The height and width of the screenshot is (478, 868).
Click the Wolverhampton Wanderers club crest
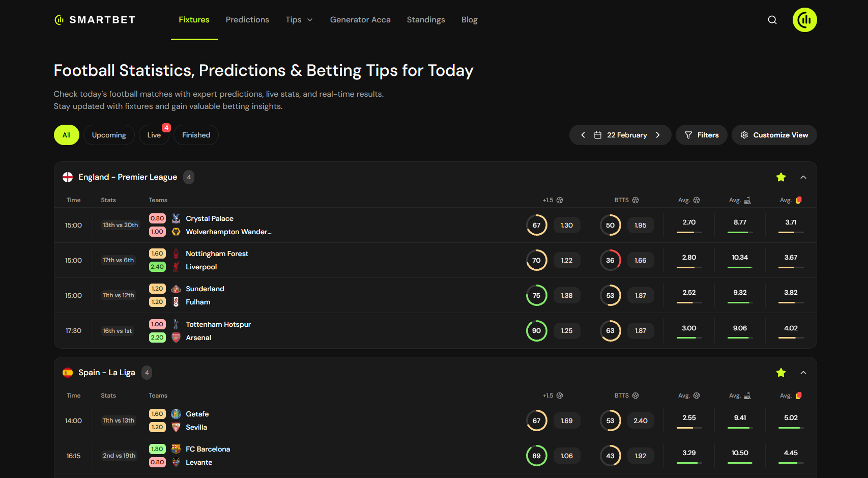pyautogui.click(x=176, y=232)
